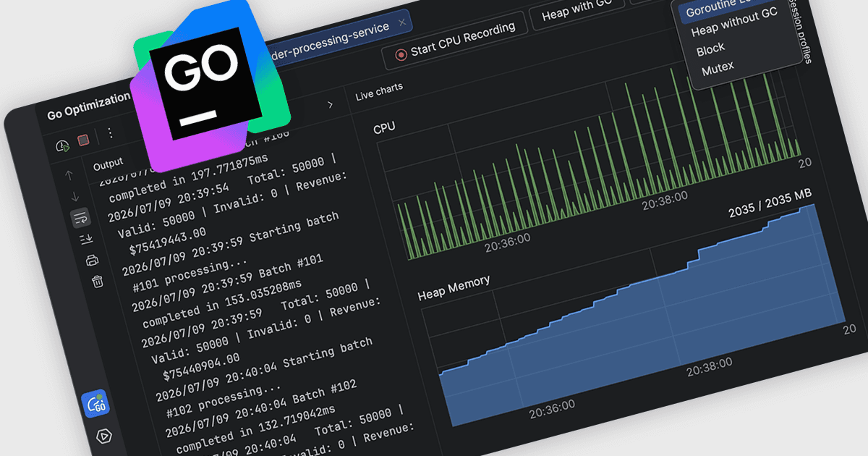Click 20:36:00 tick on Heap Memory chart
This screenshot has width=868, height=456.
552,409
